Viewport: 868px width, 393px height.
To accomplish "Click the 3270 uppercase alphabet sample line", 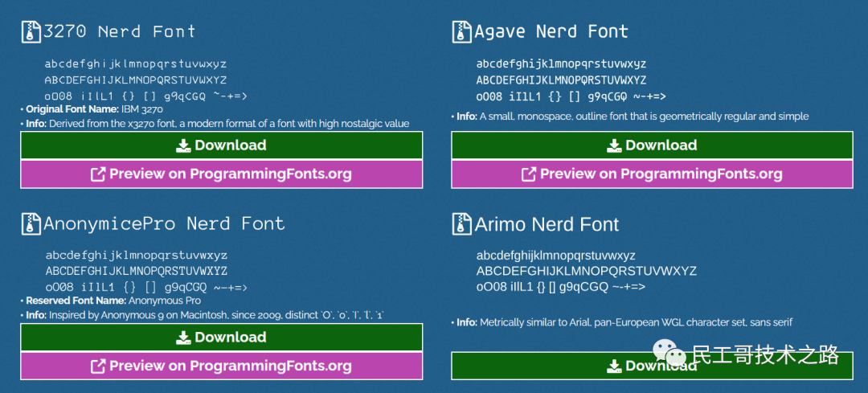I will (x=136, y=80).
